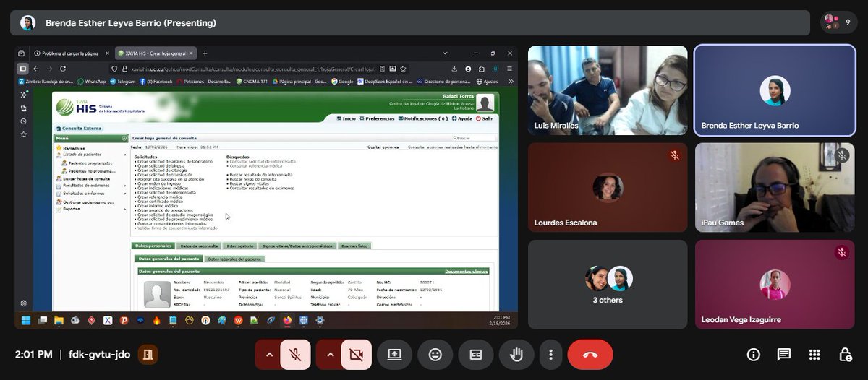The width and height of the screenshot is (868, 380).
Task: Open browser sidebar history clock icon
Action: (x=24, y=121)
